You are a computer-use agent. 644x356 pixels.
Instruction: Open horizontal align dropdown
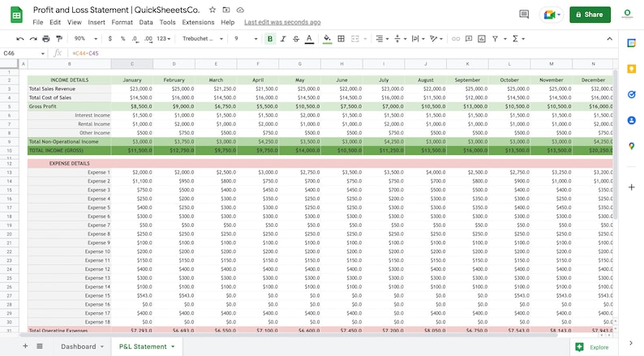click(x=382, y=39)
